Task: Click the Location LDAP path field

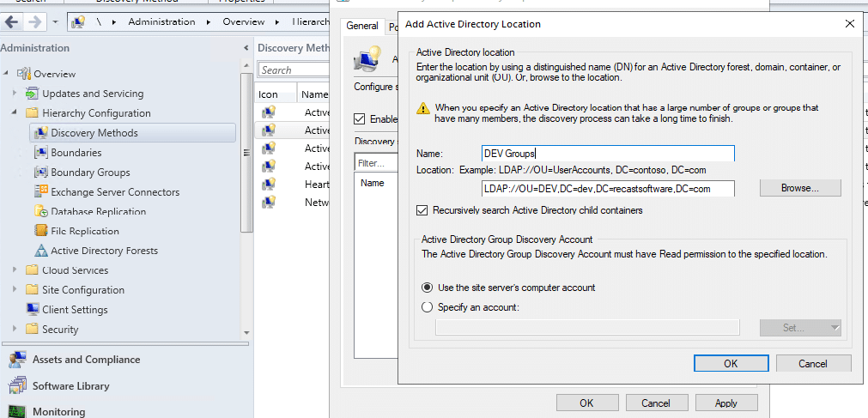Action: (x=607, y=189)
